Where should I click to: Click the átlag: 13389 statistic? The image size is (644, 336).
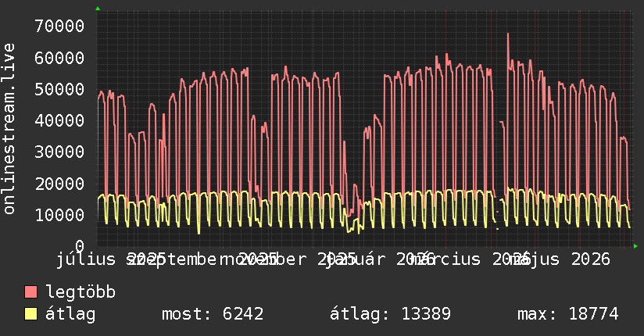[390, 314]
